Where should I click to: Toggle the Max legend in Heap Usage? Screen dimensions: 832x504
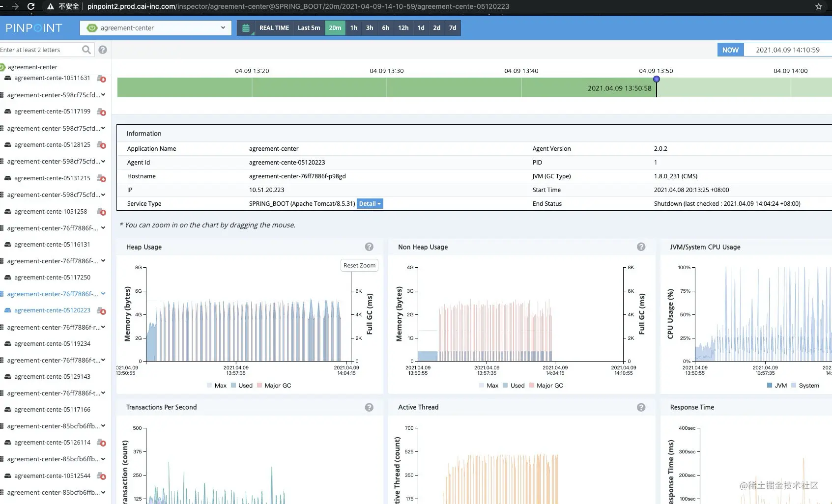click(217, 386)
